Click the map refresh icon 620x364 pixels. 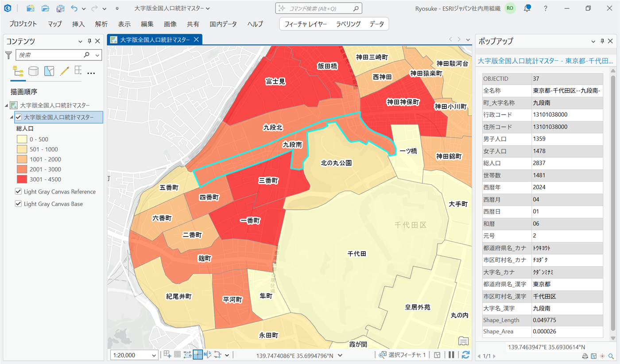(465, 355)
